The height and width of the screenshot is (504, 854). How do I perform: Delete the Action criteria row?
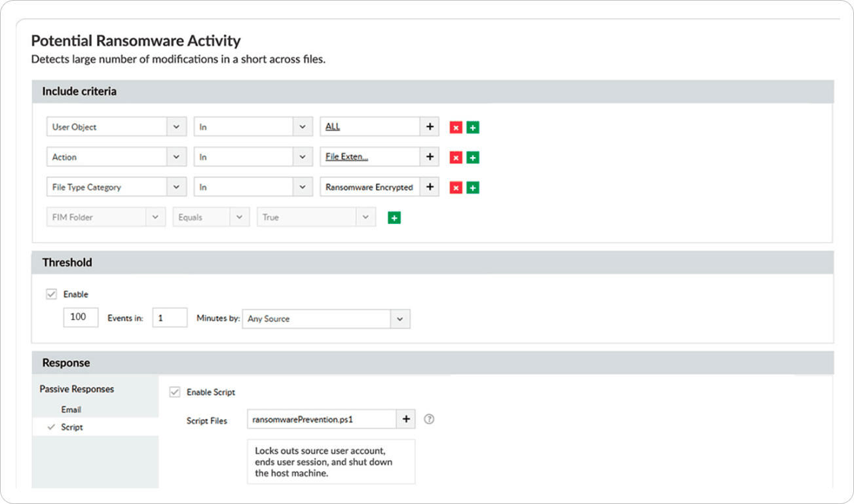pyautogui.click(x=456, y=157)
